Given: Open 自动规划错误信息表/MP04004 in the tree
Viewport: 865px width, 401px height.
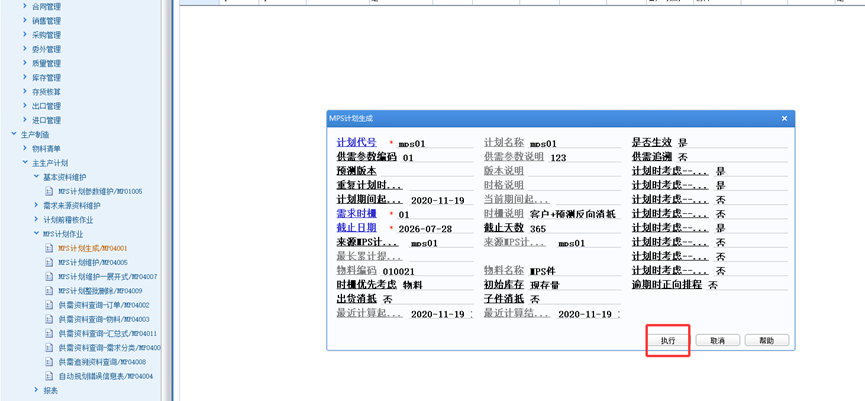Looking at the screenshot, I should 105,376.
